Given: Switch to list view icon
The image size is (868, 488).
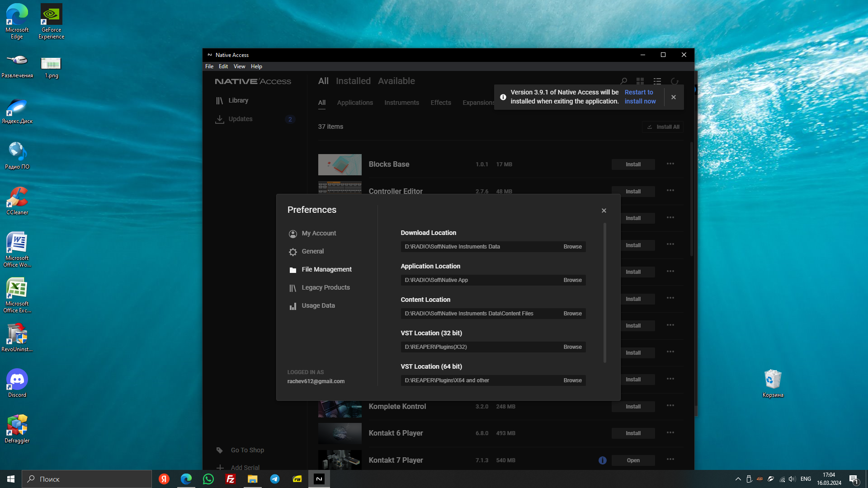Looking at the screenshot, I should (657, 81).
